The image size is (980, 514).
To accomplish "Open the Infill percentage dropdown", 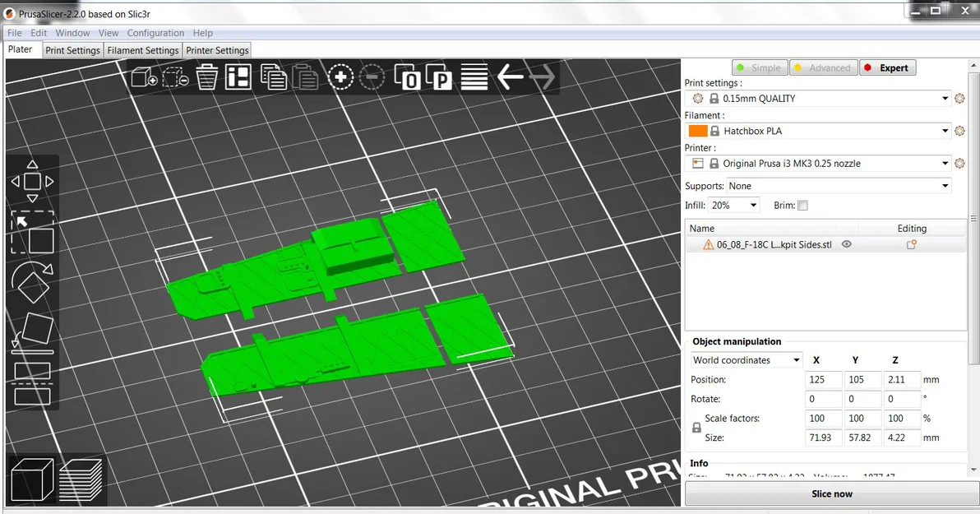I will (733, 205).
